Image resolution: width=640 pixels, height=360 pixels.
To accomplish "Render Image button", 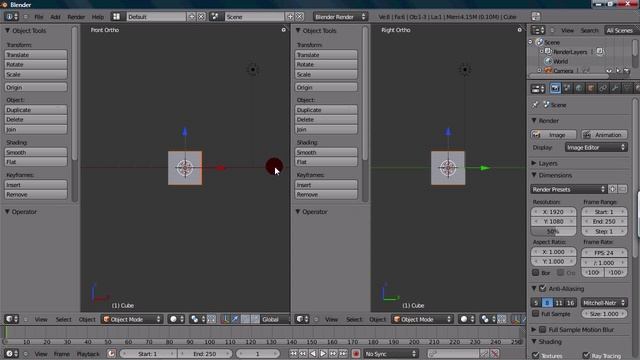I will point(553,135).
